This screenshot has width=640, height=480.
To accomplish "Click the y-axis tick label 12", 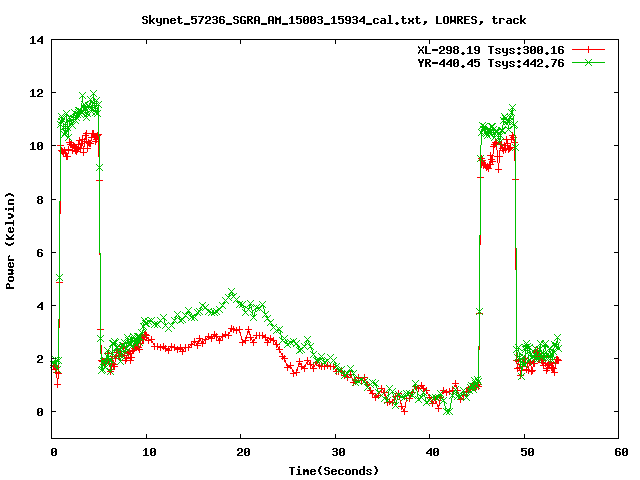I will coord(36,93).
